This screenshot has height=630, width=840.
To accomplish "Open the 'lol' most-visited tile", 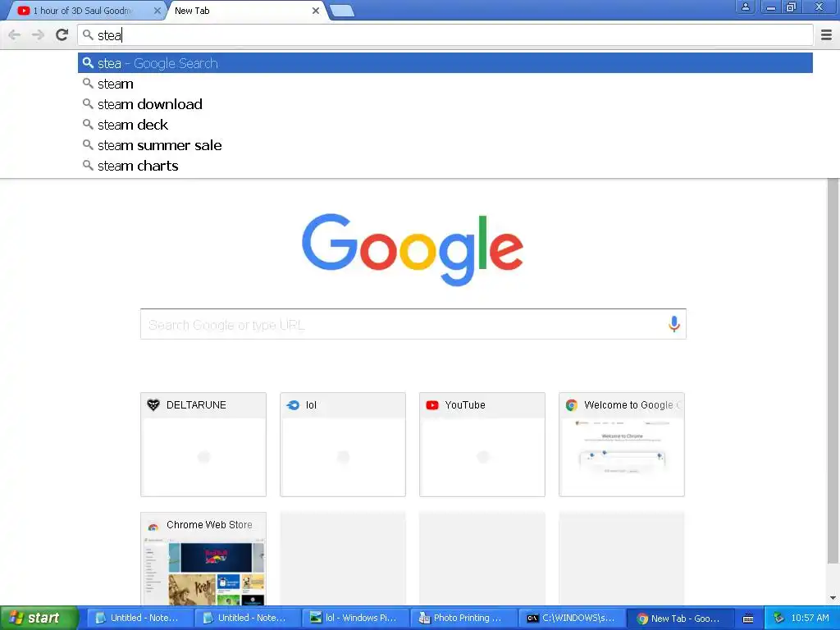I will coord(343,444).
